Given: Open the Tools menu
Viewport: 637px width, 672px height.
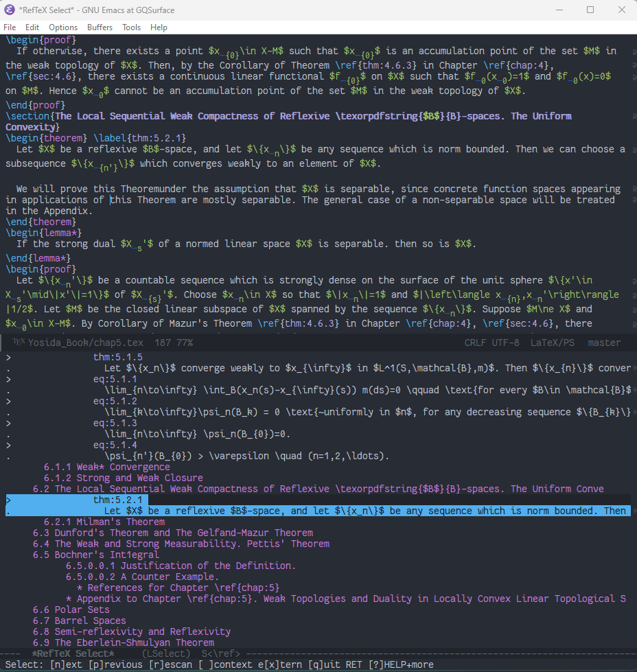Looking at the screenshot, I should 132,27.
